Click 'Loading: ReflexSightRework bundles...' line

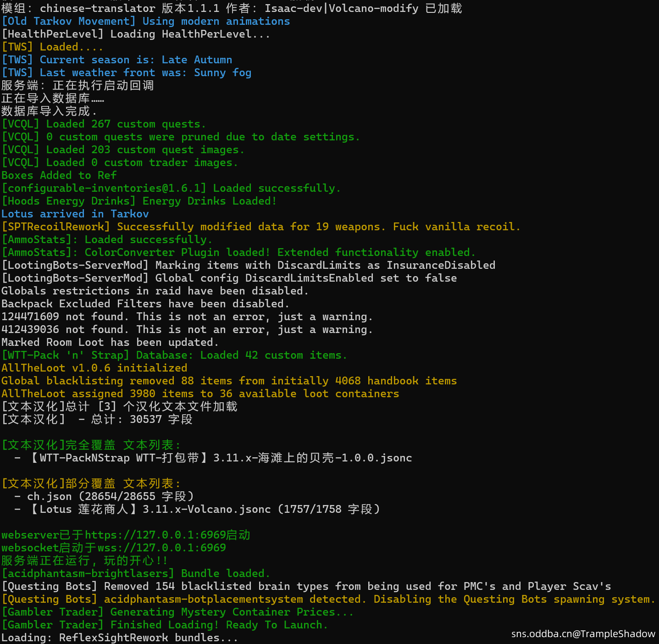pyautogui.click(x=120, y=638)
